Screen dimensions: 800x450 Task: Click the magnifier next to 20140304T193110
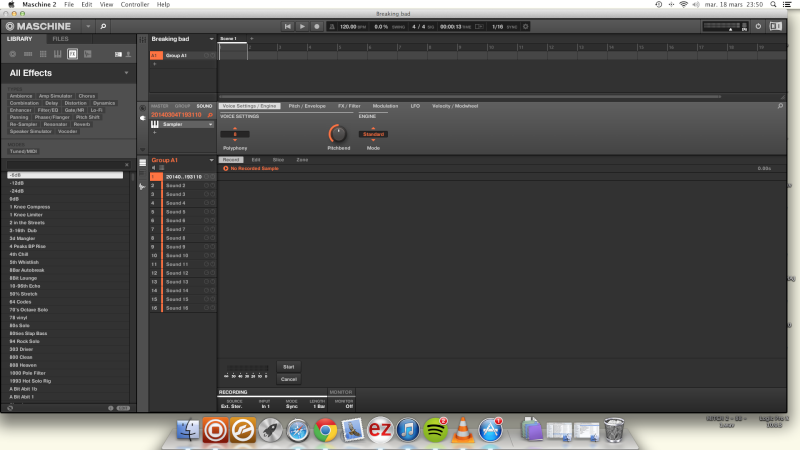click(x=210, y=115)
